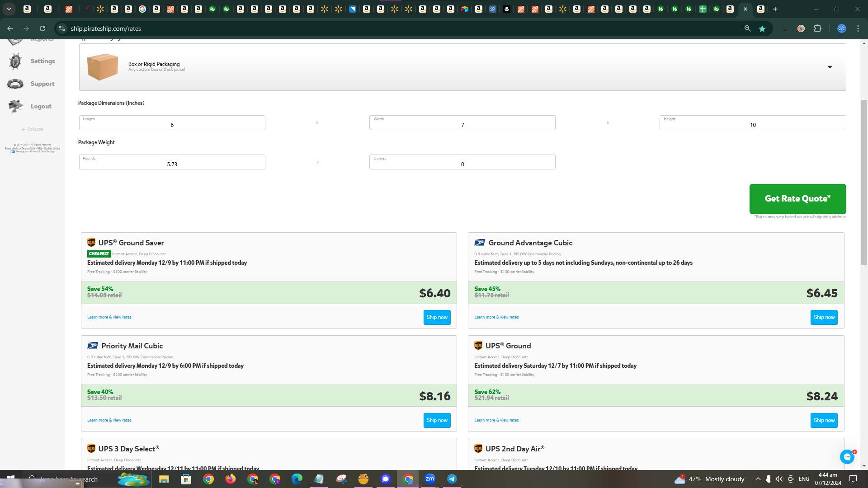868x488 pixels.
Task: Open Telegram from the taskbar
Action: (452, 479)
